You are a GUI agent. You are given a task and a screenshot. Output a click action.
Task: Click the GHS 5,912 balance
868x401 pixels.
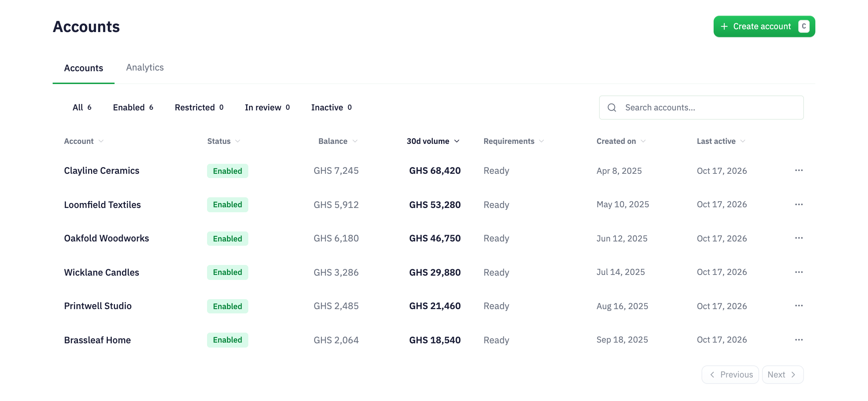coord(336,205)
